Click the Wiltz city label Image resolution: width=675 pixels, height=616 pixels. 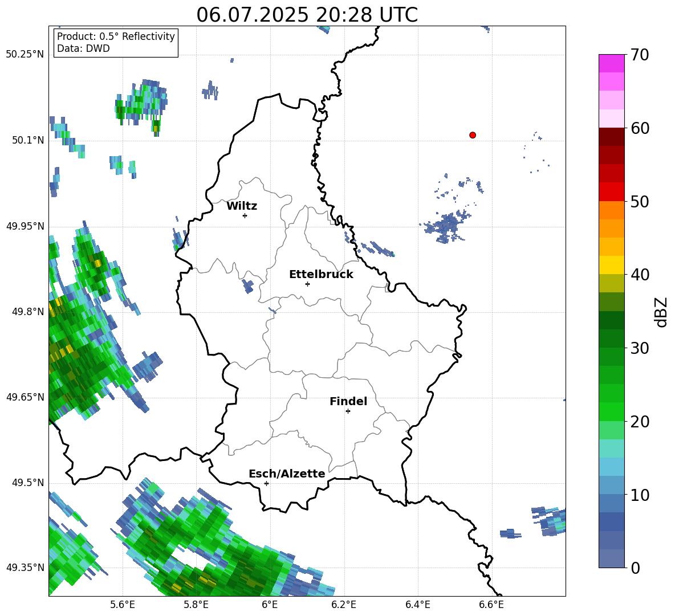click(x=242, y=206)
